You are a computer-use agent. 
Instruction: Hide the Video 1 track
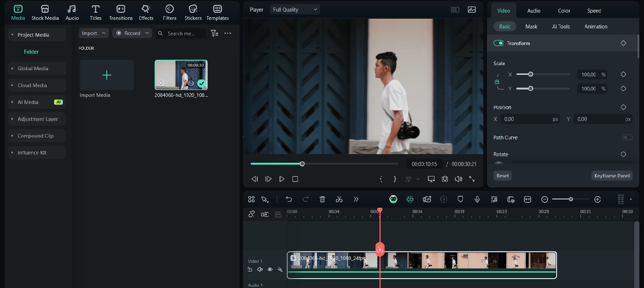coord(270,269)
